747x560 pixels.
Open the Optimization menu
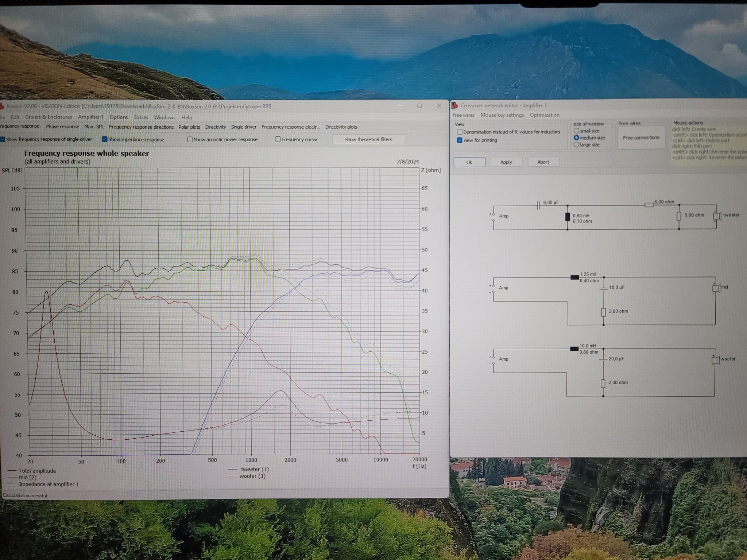click(545, 115)
